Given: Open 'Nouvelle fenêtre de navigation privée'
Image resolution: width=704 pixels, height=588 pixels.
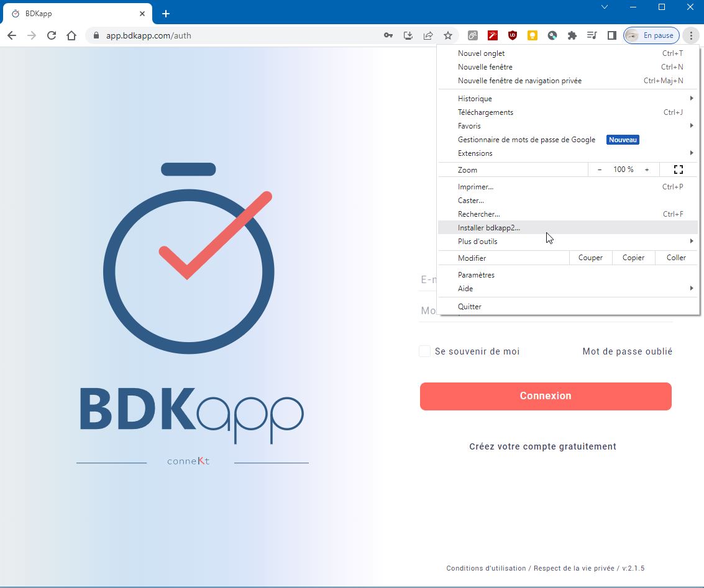Looking at the screenshot, I should point(569,81).
